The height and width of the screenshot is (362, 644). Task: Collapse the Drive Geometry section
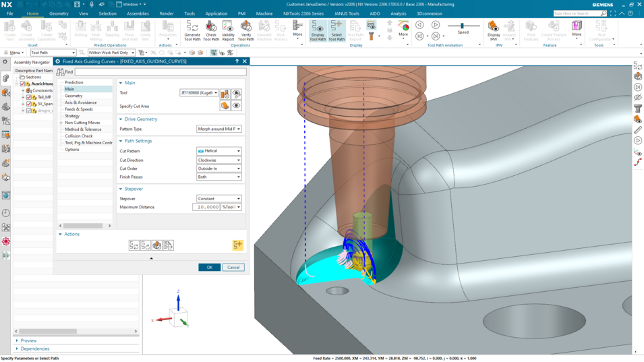coord(121,119)
